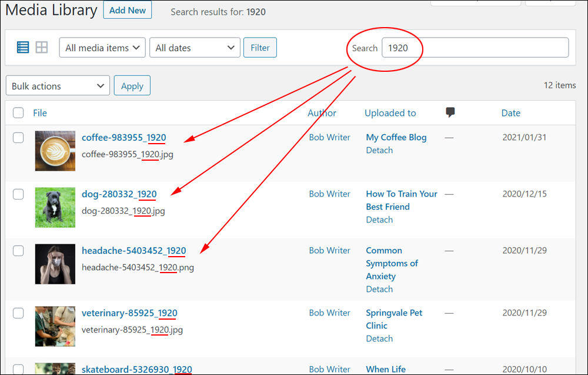
Task: Sort by File column header
Action: click(40, 113)
